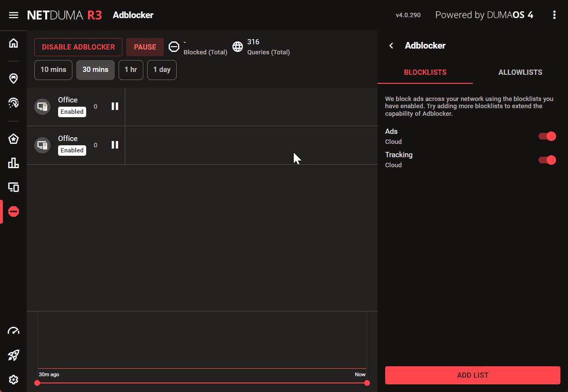This screenshot has width=568, height=392.
Task: Toggle the Ads blocklist switch
Action: (x=547, y=137)
